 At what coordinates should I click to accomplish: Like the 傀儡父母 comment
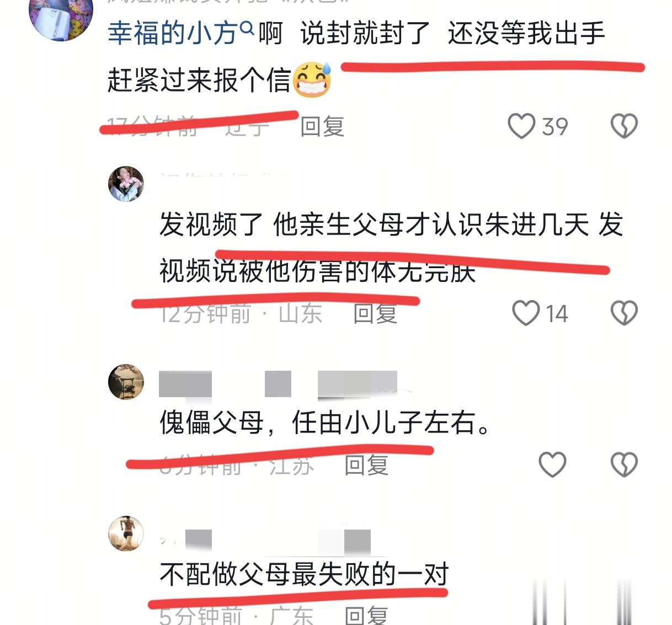[552, 464]
